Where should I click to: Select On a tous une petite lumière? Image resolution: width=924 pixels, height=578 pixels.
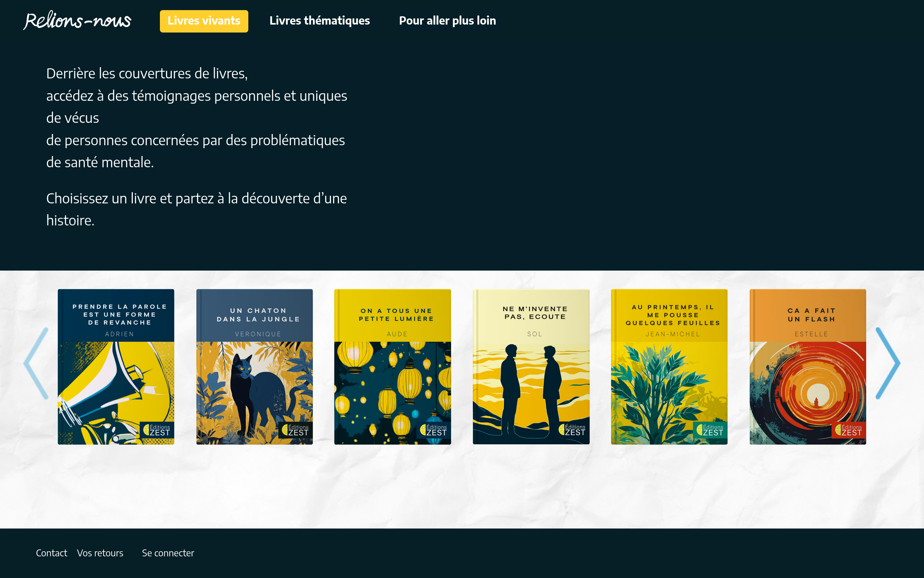[x=392, y=367]
